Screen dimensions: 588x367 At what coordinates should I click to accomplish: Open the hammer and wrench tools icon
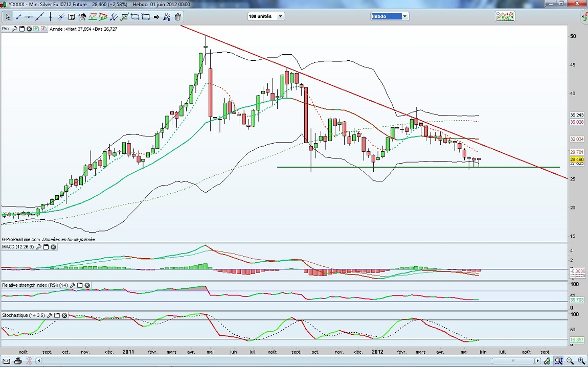coord(82,17)
